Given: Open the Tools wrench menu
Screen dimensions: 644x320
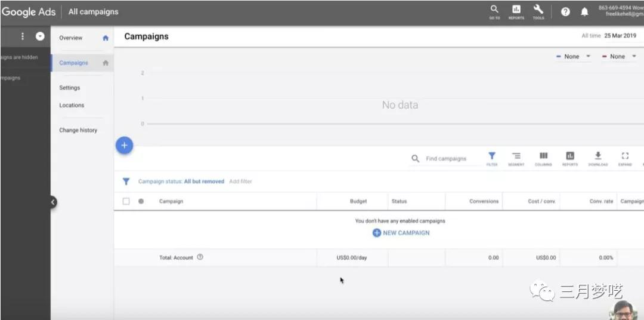Looking at the screenshot, I should point(538,11).
